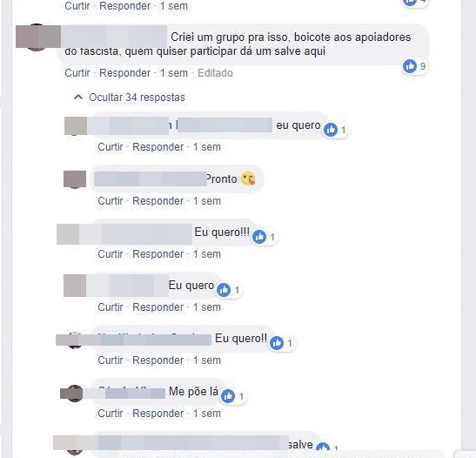
Task: Click the like icon near the 'salve' reply
Action: 323,448
